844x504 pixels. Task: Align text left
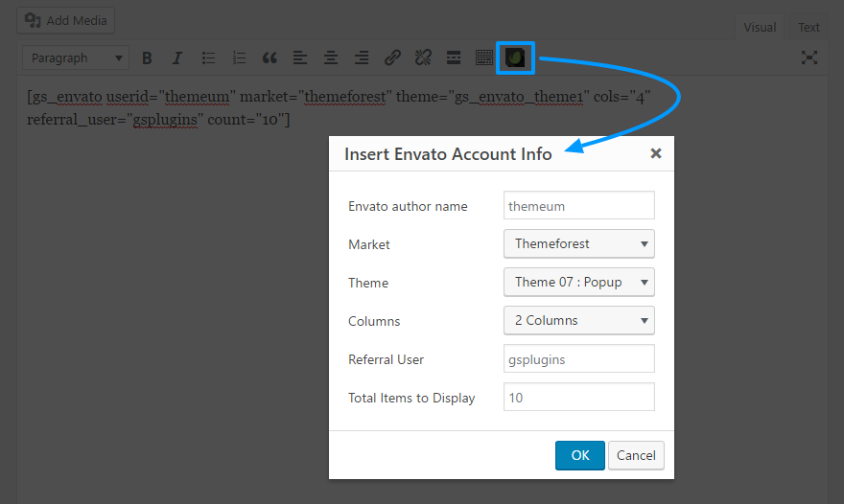coord(300,58)
